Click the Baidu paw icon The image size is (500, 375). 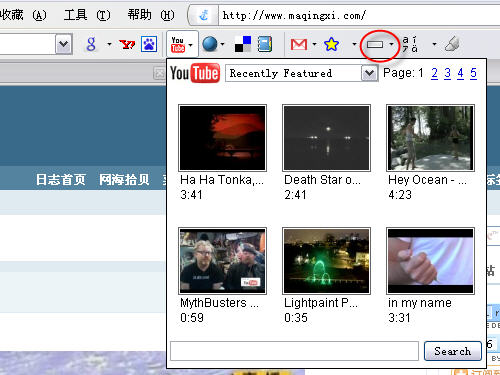(149, 44)
